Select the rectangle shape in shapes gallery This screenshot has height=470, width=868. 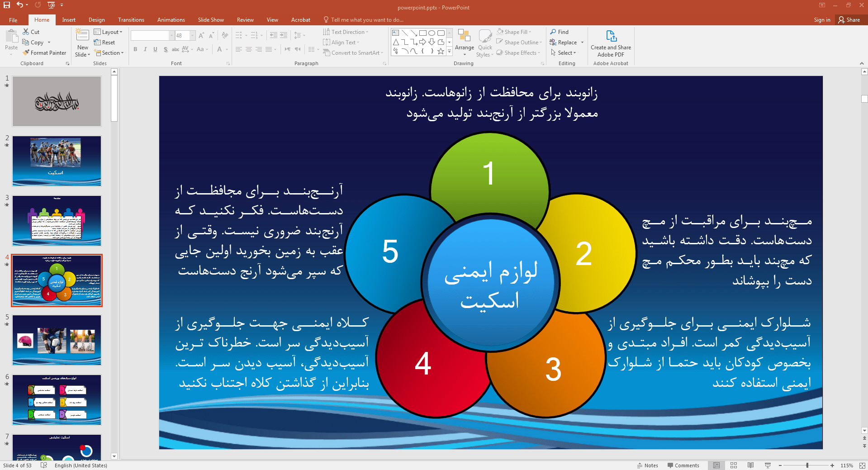(x=423, y=33)
